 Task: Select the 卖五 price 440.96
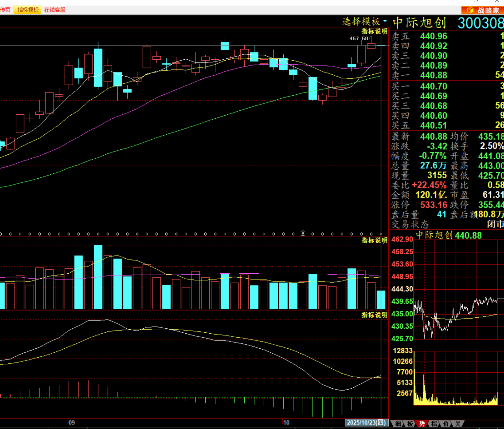(434, 36)
